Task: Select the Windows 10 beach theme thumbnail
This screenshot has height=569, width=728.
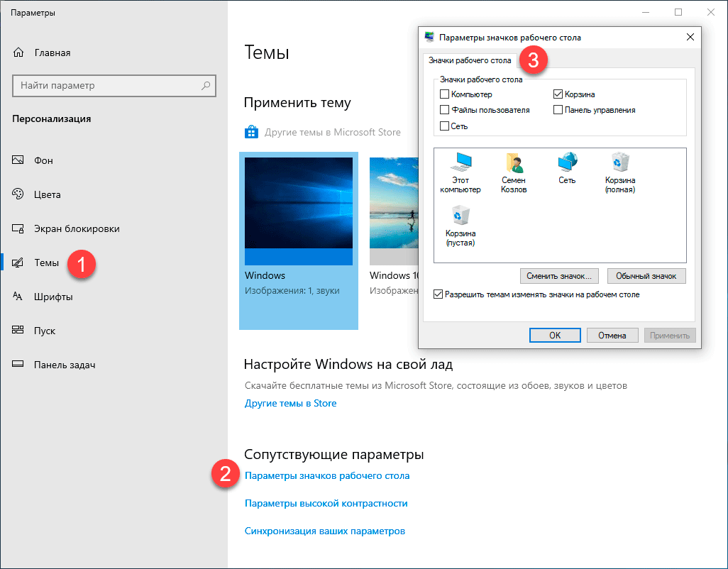Action: [x=394, y=211]
